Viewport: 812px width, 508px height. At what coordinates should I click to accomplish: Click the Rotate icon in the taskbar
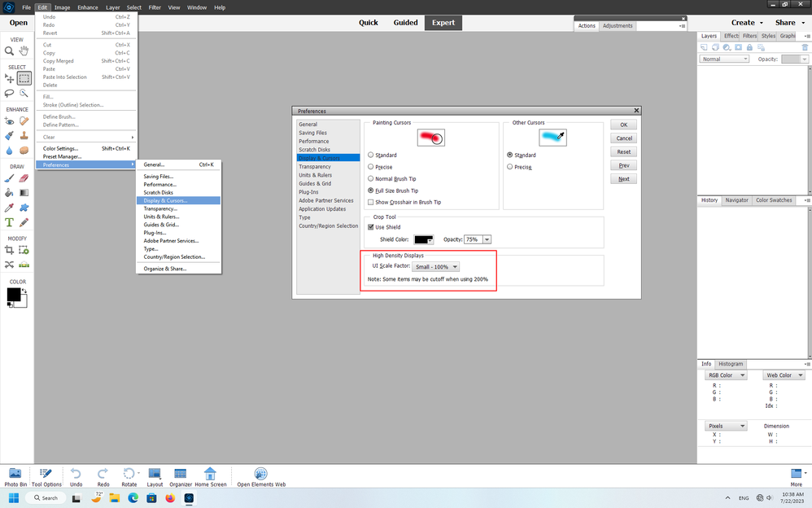[130, 476]
